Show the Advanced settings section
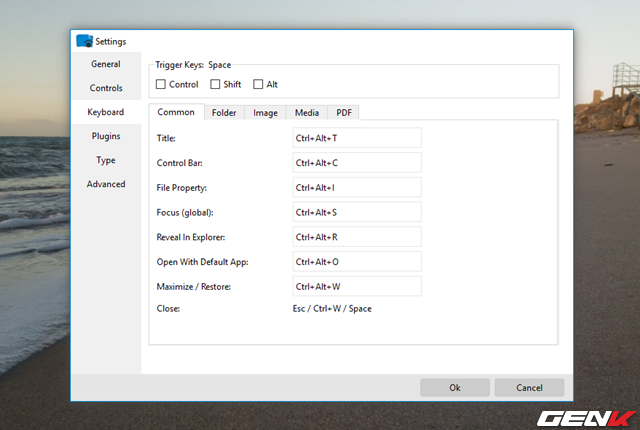 106,184
